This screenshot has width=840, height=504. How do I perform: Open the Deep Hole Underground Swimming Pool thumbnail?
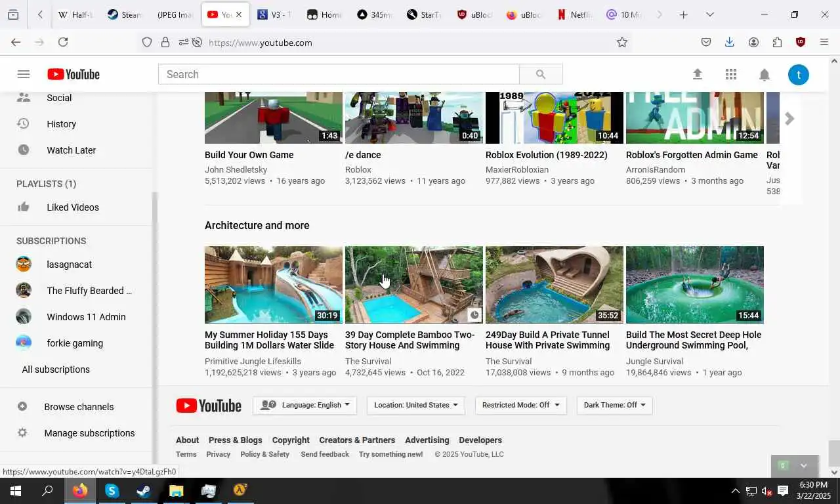695,285
